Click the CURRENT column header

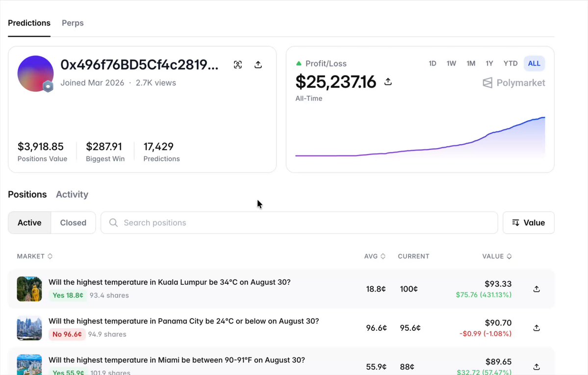coord(413,256)
